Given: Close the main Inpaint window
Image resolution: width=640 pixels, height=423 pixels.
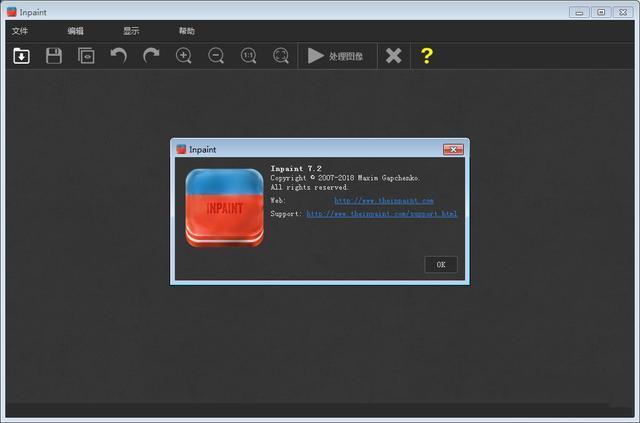Looking at the screenshot, I should click(x=623, y=12).
